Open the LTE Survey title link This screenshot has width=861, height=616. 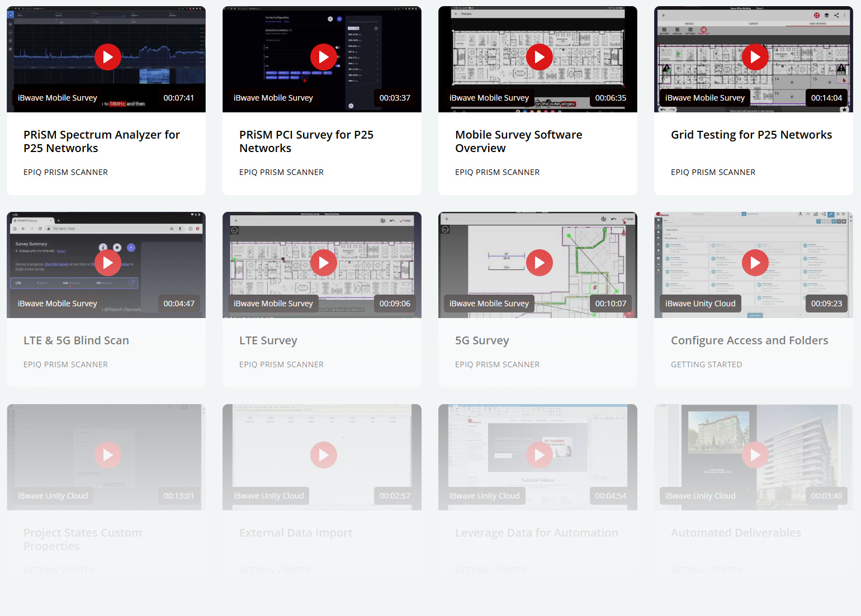[x=268, y=340]
